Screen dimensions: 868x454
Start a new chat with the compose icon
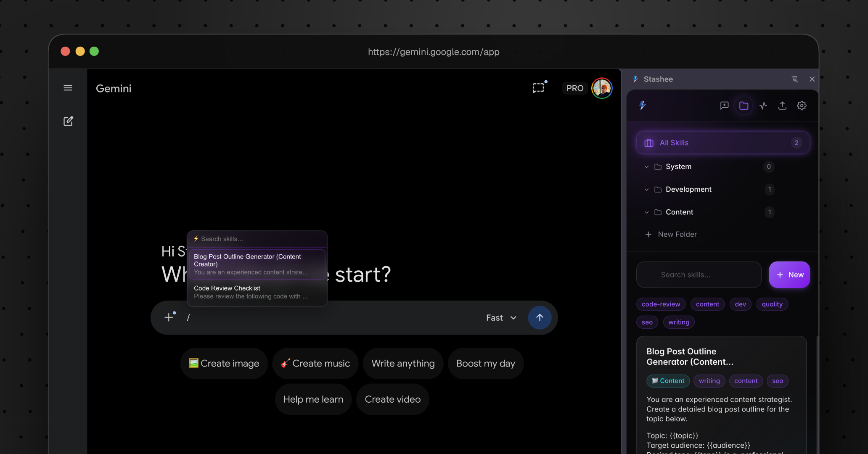68,121
